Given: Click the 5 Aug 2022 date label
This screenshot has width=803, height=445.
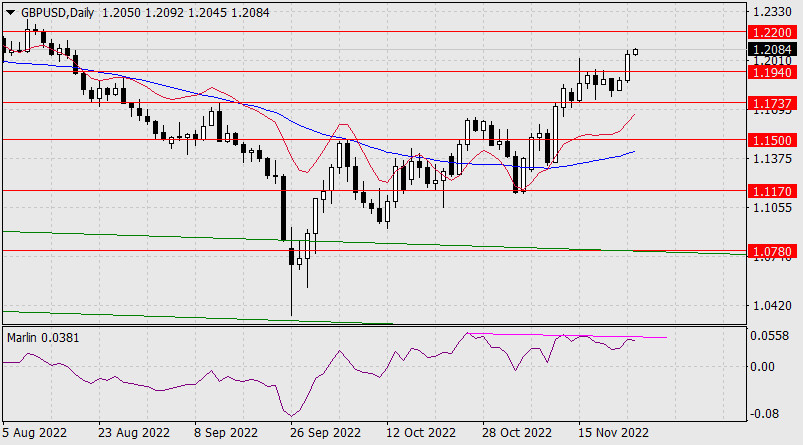Looking at the screenshot, I should [35, 433].
